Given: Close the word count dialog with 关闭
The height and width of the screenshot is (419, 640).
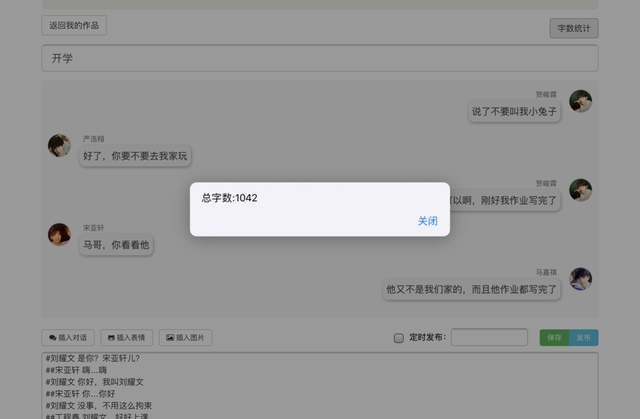Looking at the screenshot, I should (427, 221).
